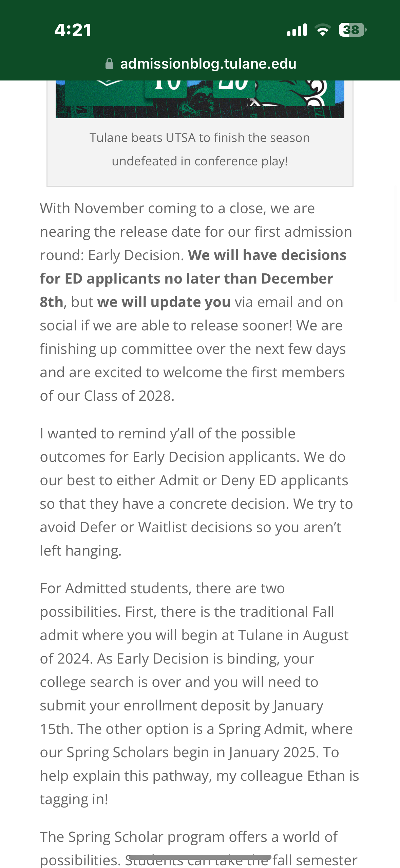Tap the cellular signal bars icon
This screenshot has height=868, width=400.
(297, 30)
